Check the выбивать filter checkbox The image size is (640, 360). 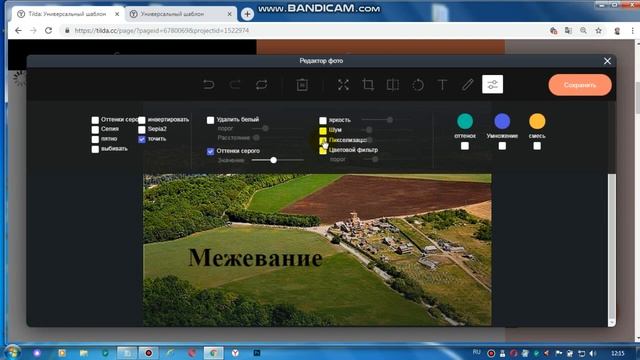95,149
